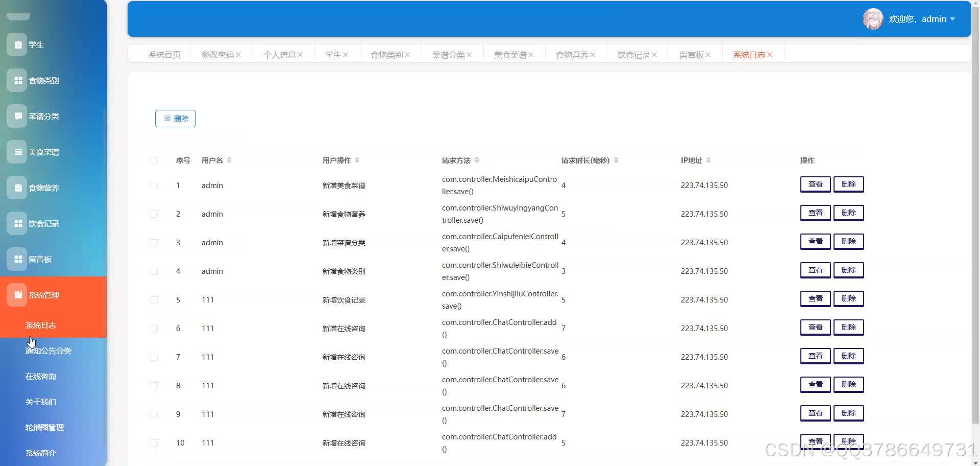Close the 个人信息 tab with its X
This screenshot has width=980, height=466.
coord(300,55)
